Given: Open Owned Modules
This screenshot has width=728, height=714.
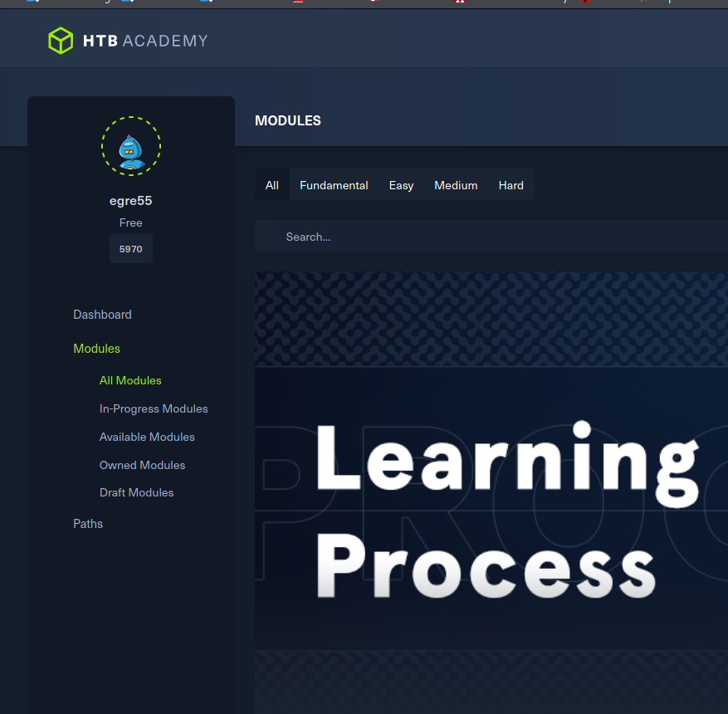Looking at the screenshot, I should pos(142,465).
